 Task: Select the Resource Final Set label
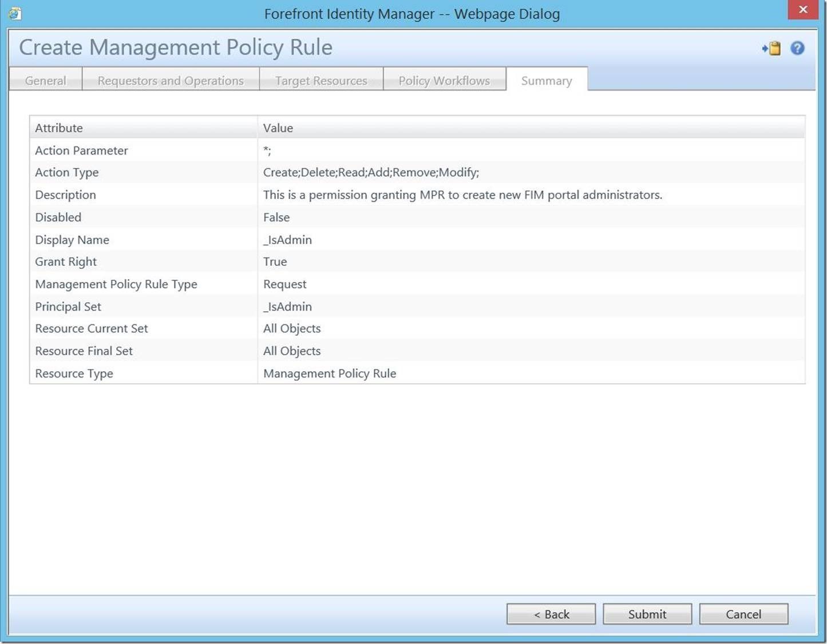click(x=84, y=351)
